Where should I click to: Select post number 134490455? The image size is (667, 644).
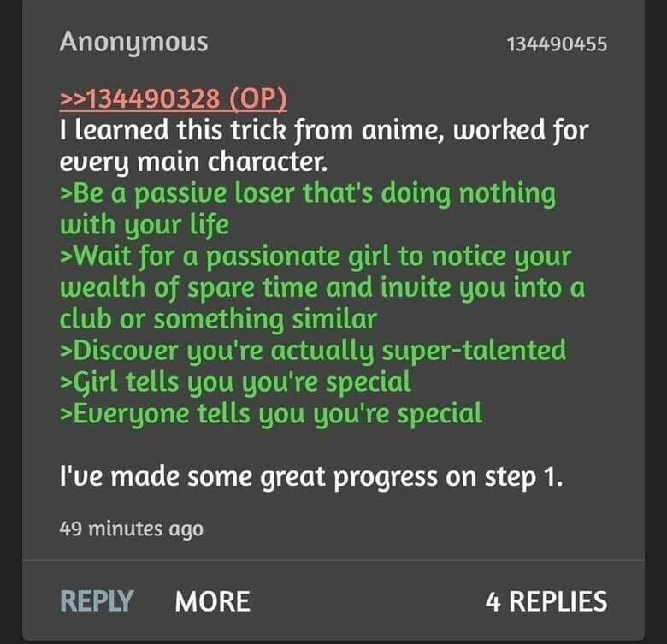[x=557, y=44]
